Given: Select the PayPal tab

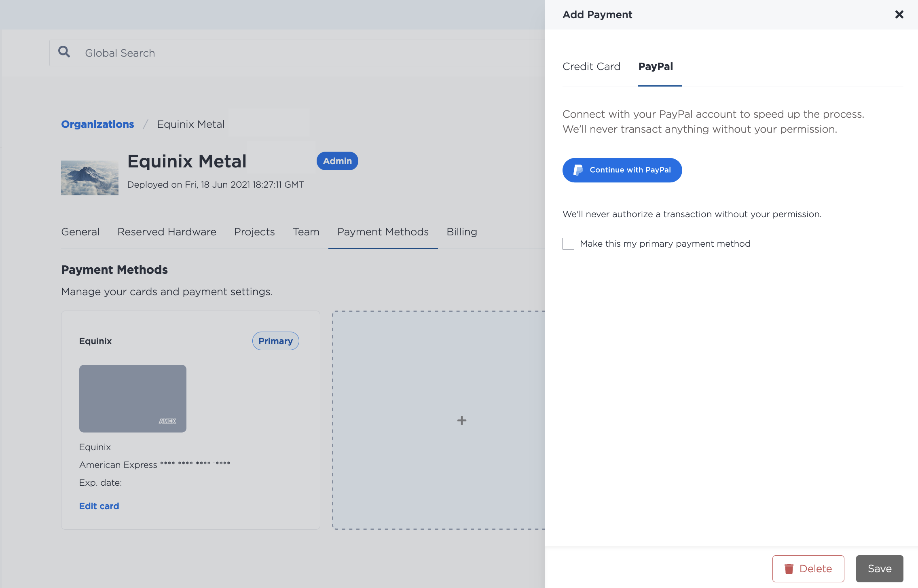Looking at the screenshot, I should (x=656, y=66).
